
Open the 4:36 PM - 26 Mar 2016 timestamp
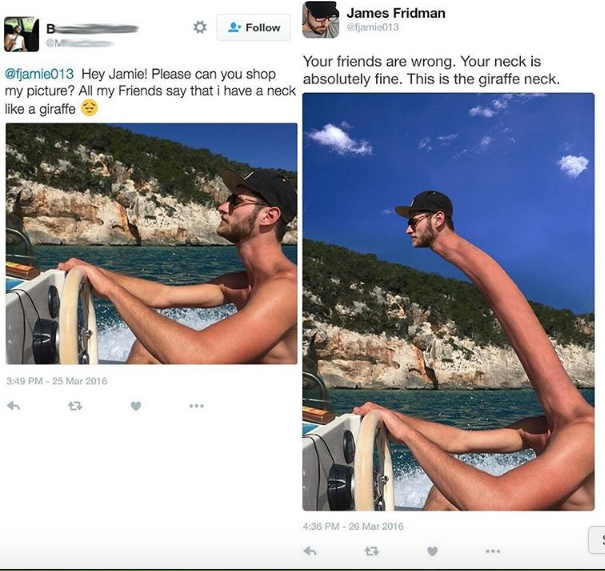pyautogui.click(x=353, y=526)
